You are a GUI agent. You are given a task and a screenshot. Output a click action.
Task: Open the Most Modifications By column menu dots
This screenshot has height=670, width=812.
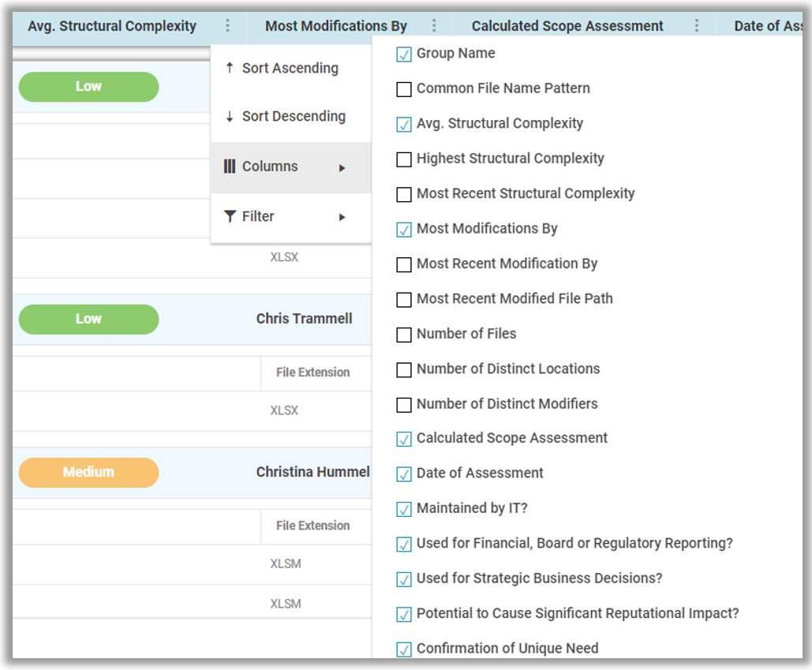coord(433,25)
